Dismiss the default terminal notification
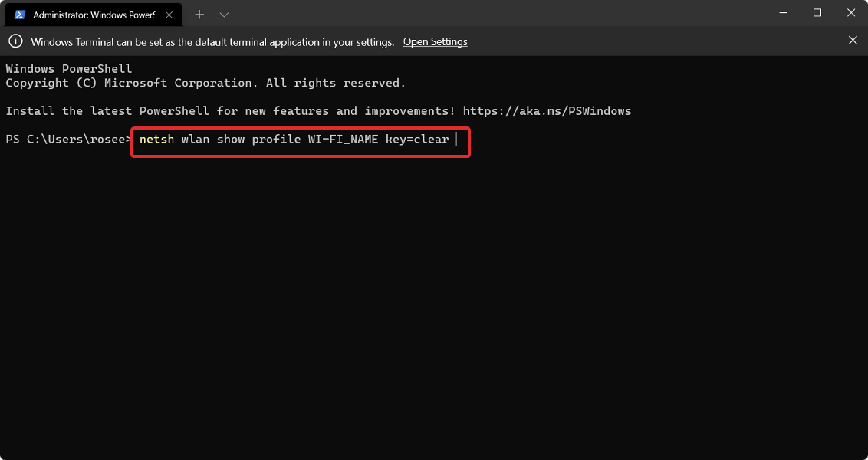The width and height of the screenshot is (868, 460). (x=853, y=40)
